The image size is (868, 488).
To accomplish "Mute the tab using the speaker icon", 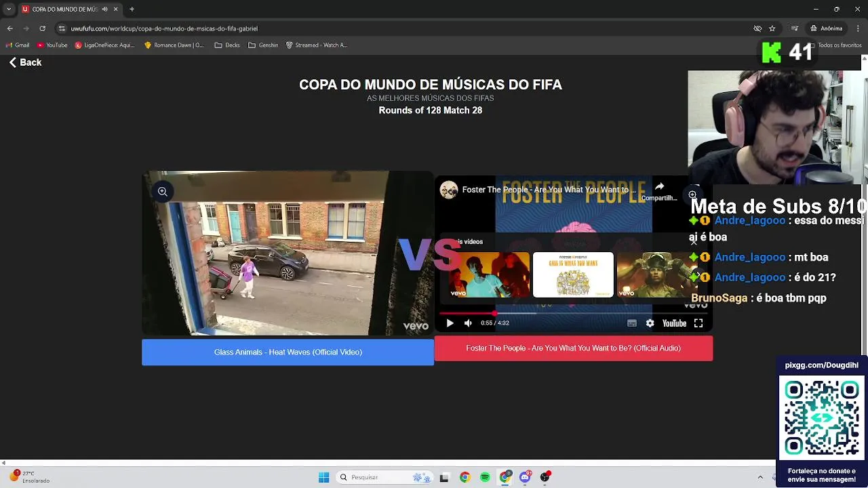I will [x=104, y=9].
